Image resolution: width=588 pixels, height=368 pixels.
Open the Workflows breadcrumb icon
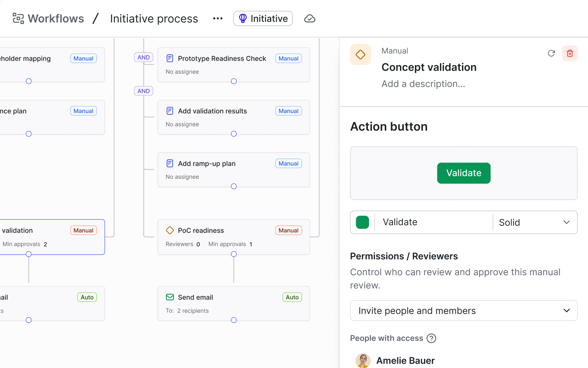coord(18,18)
